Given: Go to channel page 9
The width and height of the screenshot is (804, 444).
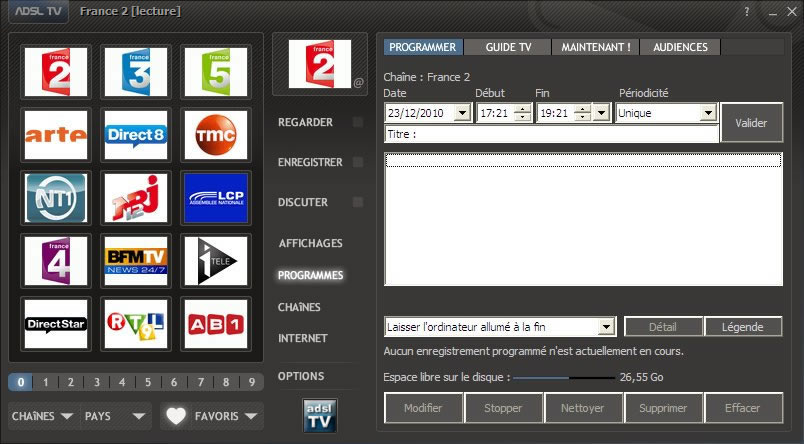Looking at the screenshot, I should 251,382.
